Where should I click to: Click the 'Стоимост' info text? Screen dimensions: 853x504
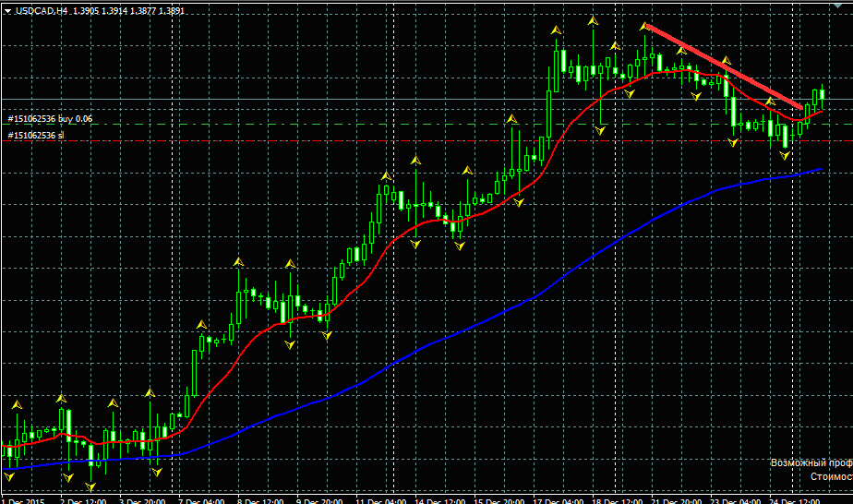point(831,477)
